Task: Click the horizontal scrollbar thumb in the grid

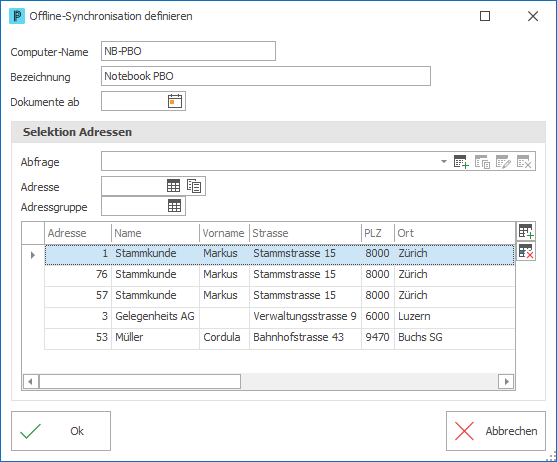Action: coord(140,382)
